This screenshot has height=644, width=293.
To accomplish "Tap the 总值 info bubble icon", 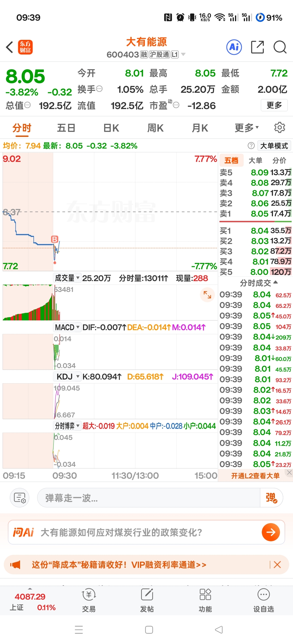I will [27, 105].
